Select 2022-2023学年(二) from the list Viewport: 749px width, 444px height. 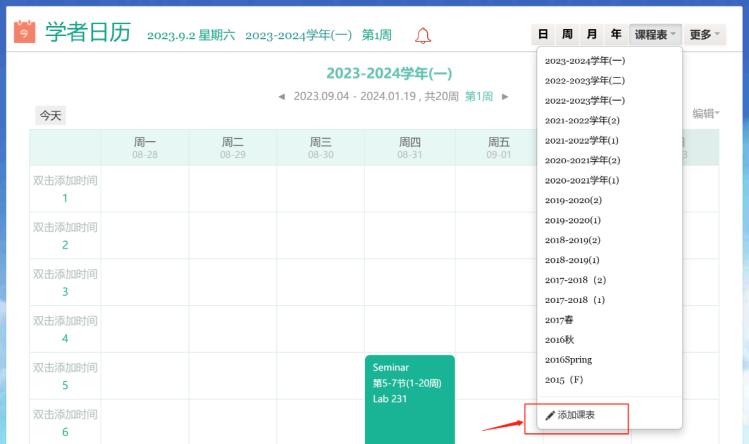click(x=585, y=80)
